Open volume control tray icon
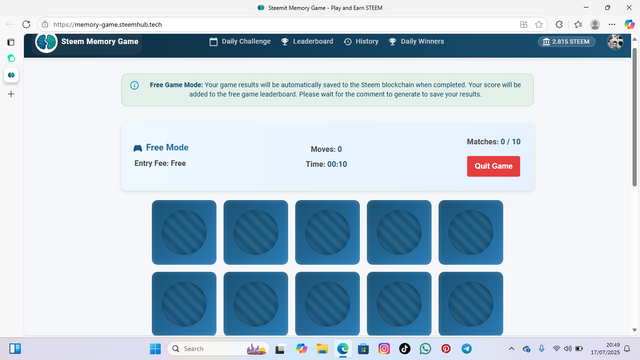 (x=567, y=349)
